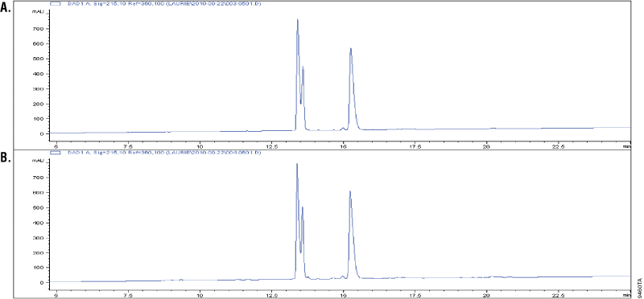Image resolution: width=644 pixels, height=299 pixels.
Task: Click the 400 y-axis tick label in panel B
Action: point(39,223)
